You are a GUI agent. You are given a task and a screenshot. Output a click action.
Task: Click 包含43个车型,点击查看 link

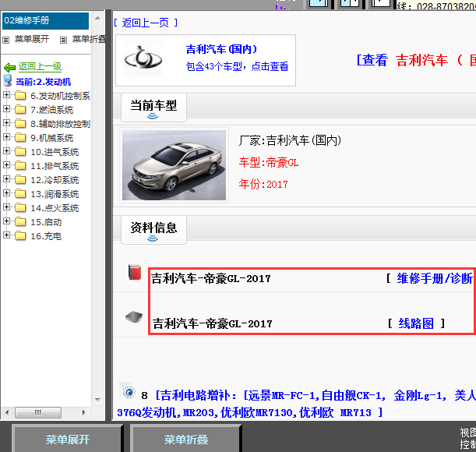tap(237, 66)
